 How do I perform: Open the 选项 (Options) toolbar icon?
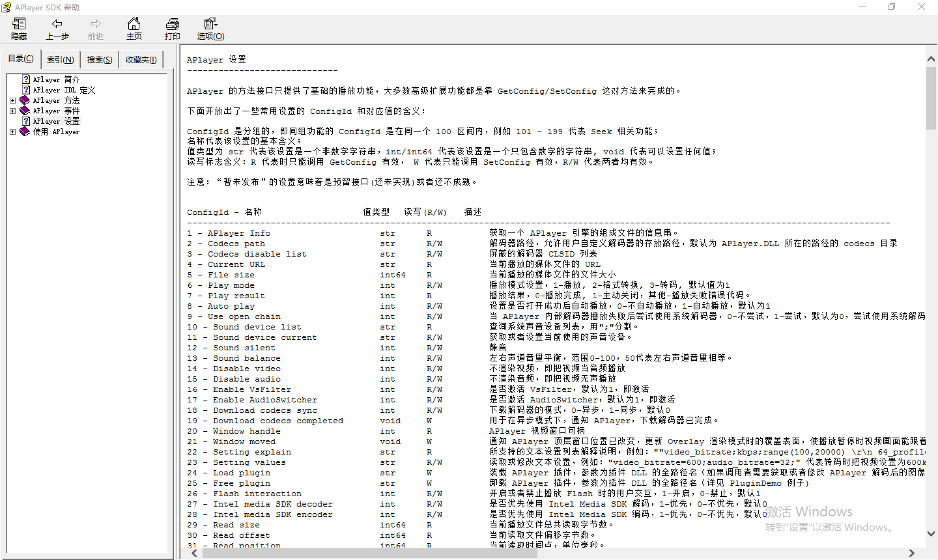click(210, 24)
